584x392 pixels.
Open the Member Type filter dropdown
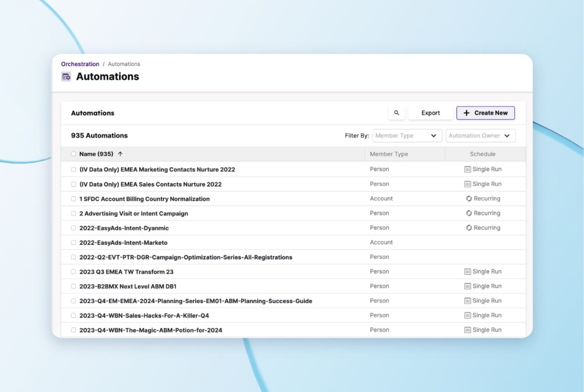pyautogui.click(x=407, y=136)
